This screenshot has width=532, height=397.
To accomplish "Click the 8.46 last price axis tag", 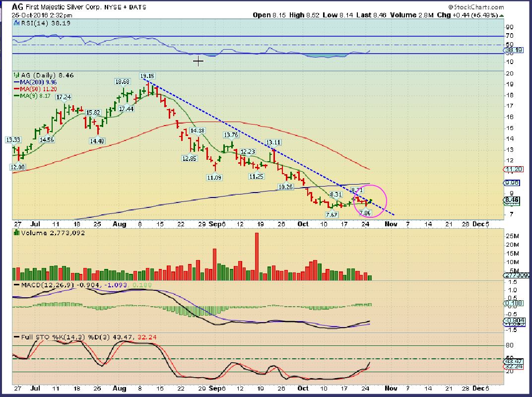I will click(512, 199).
